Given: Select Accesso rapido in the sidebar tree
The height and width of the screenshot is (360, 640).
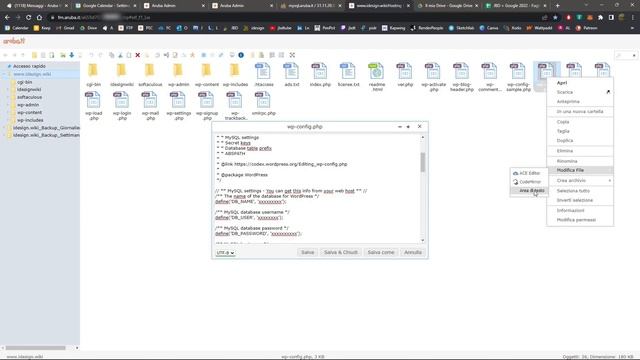Looking at the screenshot, I should pos(29,66).
